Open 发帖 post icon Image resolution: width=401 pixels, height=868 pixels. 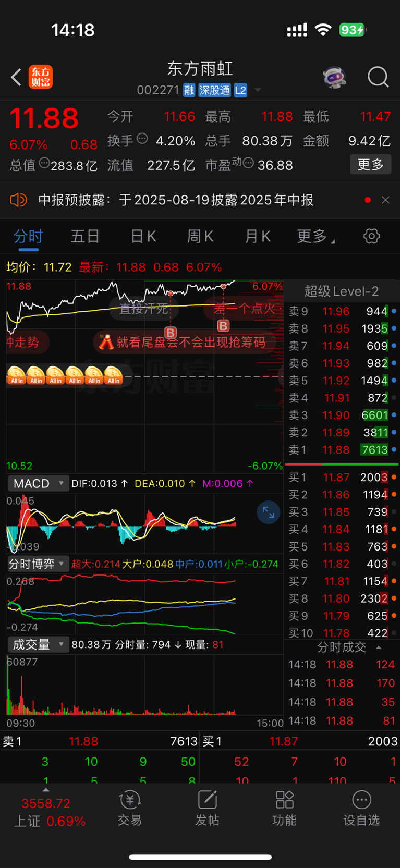[x=207, y=808]
